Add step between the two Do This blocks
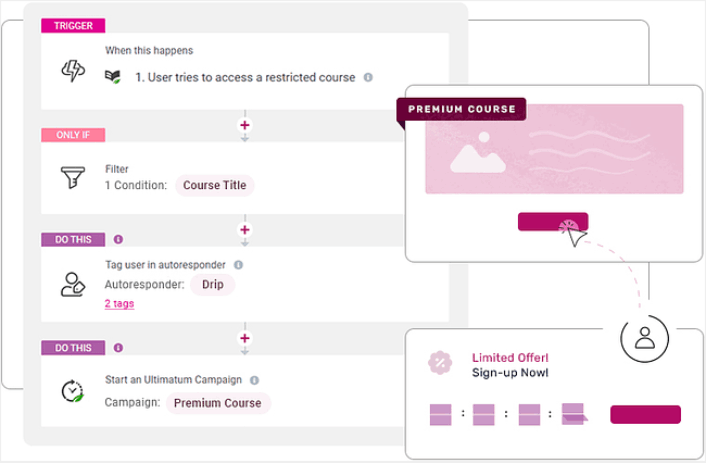This screenshot has width=706, height=463. 244,339
